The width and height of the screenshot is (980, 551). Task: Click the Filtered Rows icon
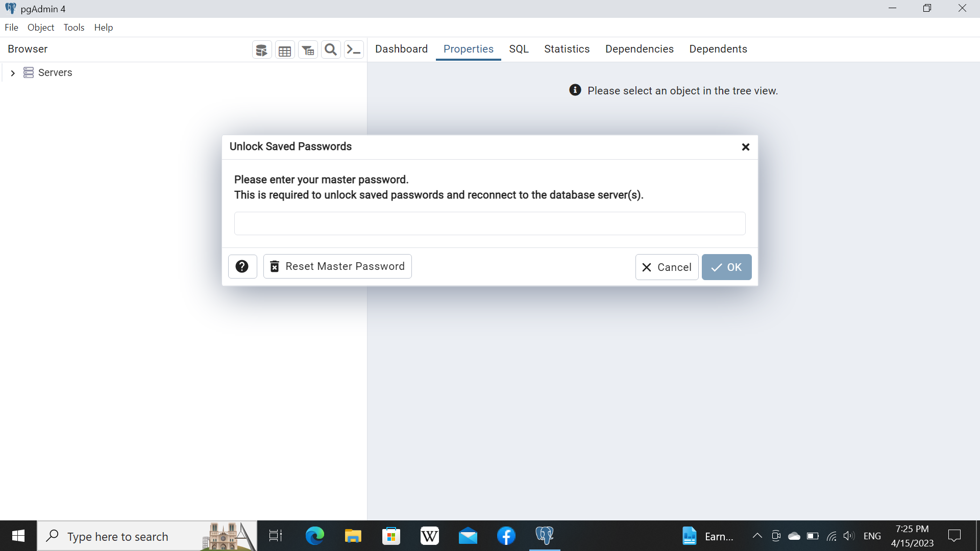point(308,50)
